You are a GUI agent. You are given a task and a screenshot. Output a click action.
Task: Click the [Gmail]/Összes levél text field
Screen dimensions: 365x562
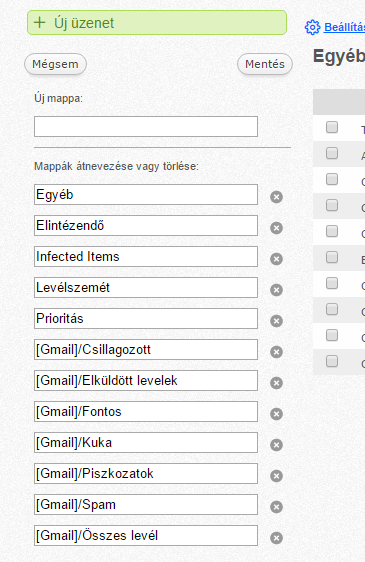pos(146,535)
